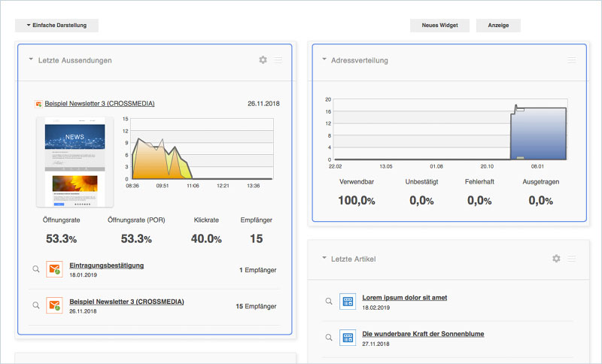Collapse the Letzte Aussendungen widget

[31, 59]
